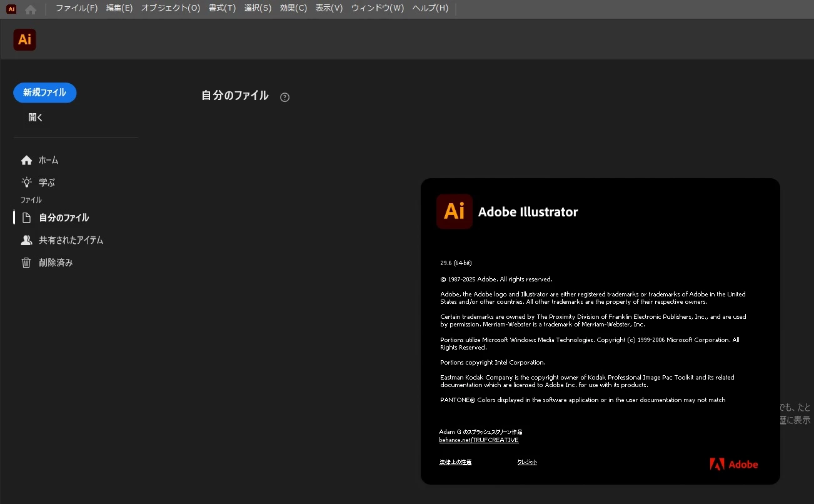The image size is (814, 504).
Task: Open the ファイル(F) menu
Action: click(77, 8)
